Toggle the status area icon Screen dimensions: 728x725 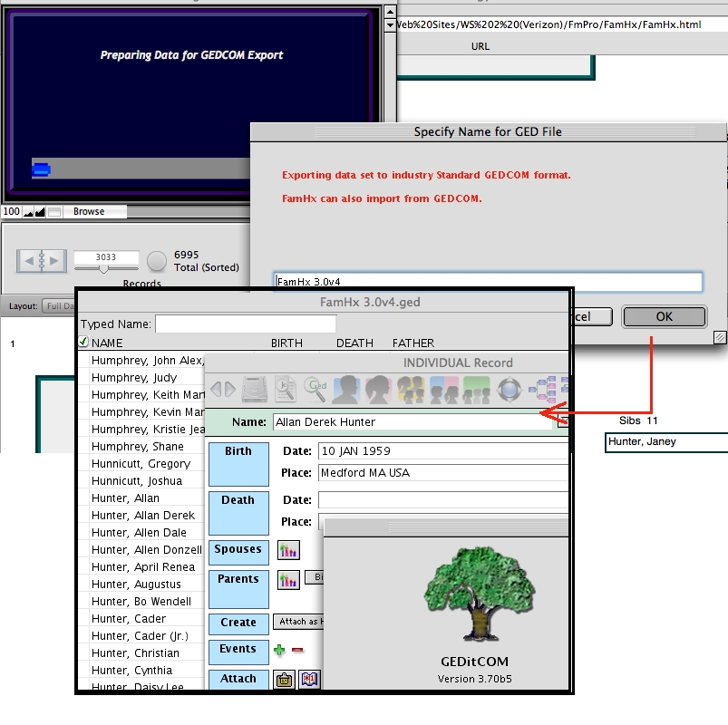54,212
